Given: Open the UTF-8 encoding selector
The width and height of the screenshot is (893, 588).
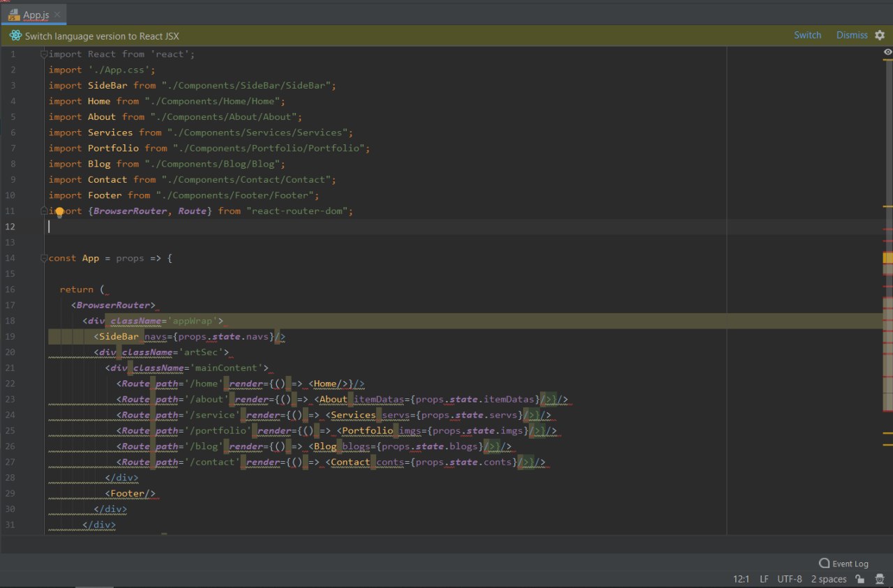Looking at the screenshot, I should click(x=789, y=579).
